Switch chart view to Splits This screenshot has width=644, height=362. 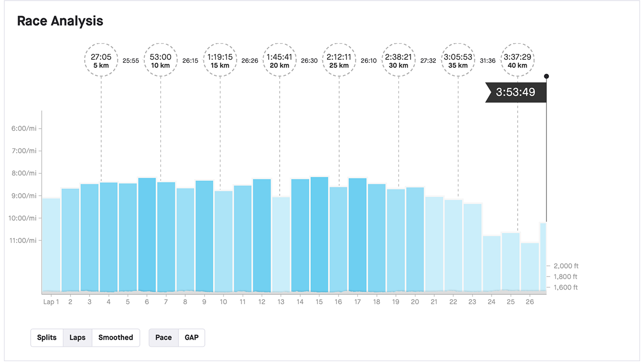tap(47, 337)
